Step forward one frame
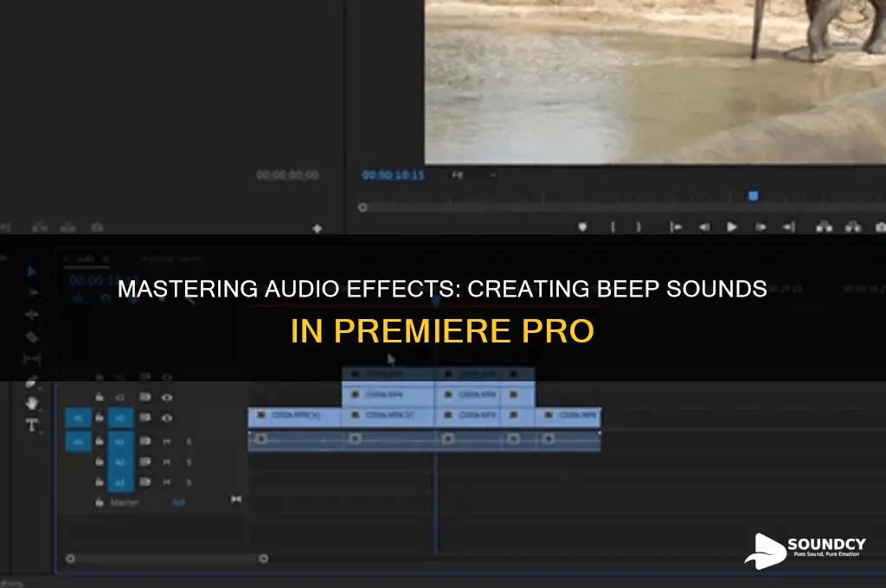Screen dimensions: 886x588 (761, 227)
